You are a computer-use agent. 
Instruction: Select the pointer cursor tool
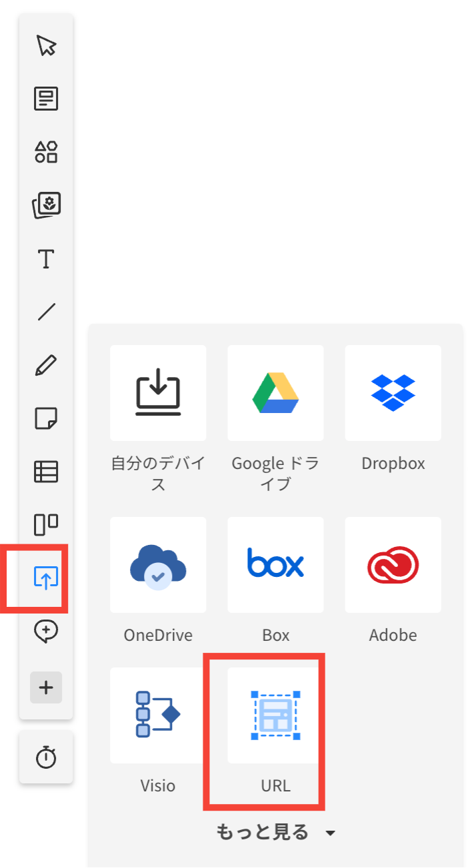point(46,46)
